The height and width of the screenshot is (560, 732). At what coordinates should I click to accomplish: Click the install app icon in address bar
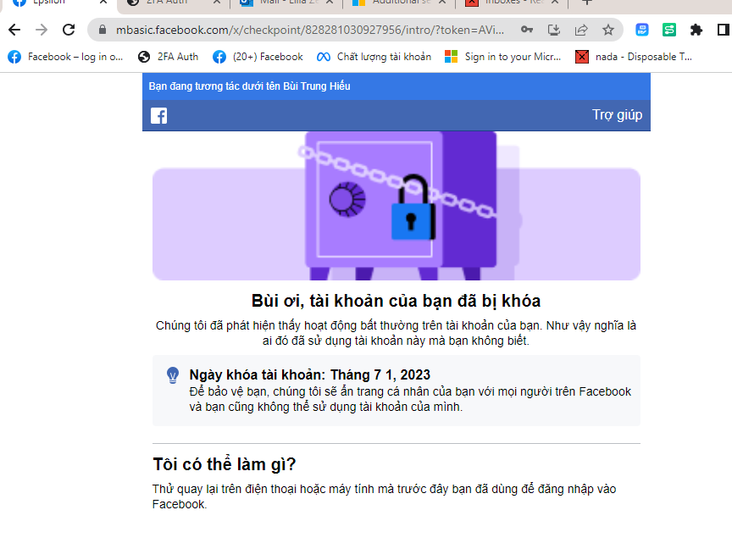point(554,30)
